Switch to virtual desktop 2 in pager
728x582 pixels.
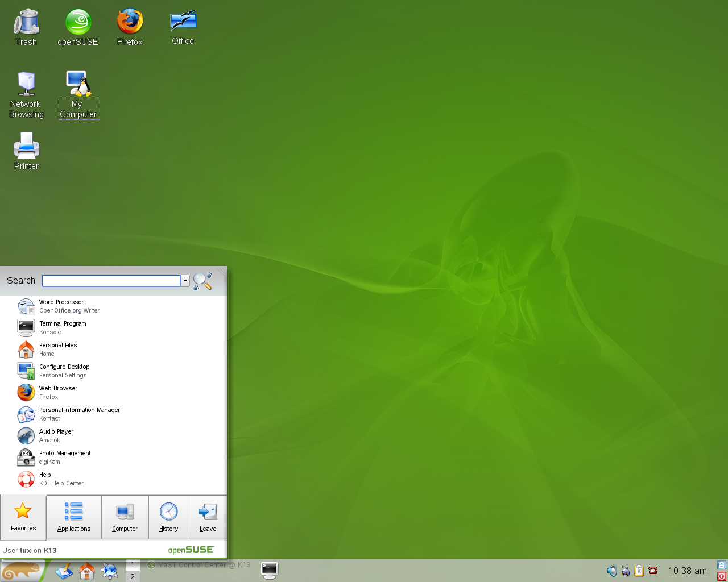133,576
